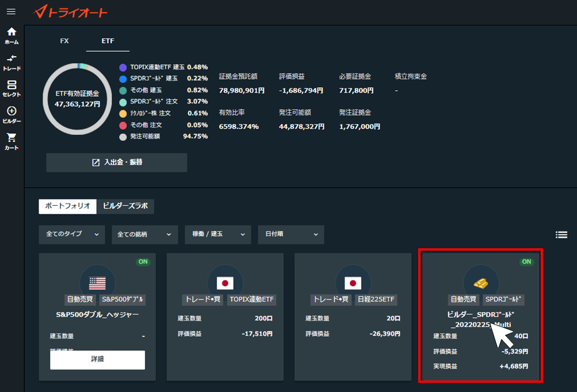Select the ポートフォリオ tab
The image size is (577, 392).
tap(68, 206)
